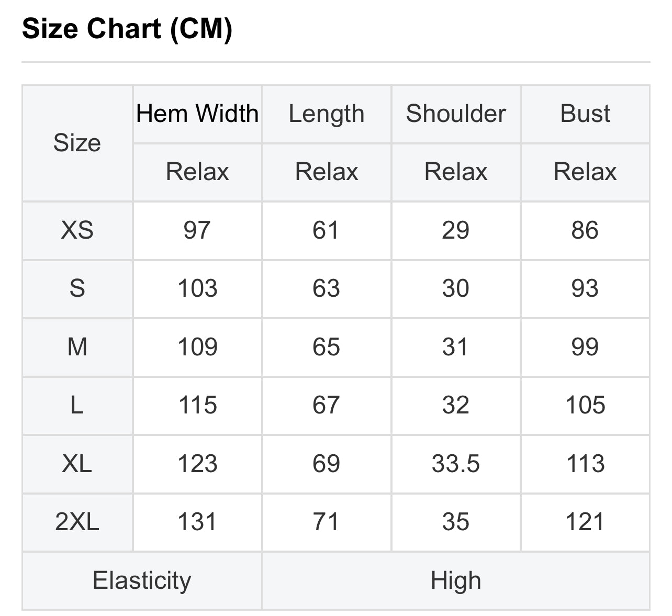The height and width of the screenshot is (616, 672).
Task: Select the XS size row label
Action: click(x=77, y=231)
